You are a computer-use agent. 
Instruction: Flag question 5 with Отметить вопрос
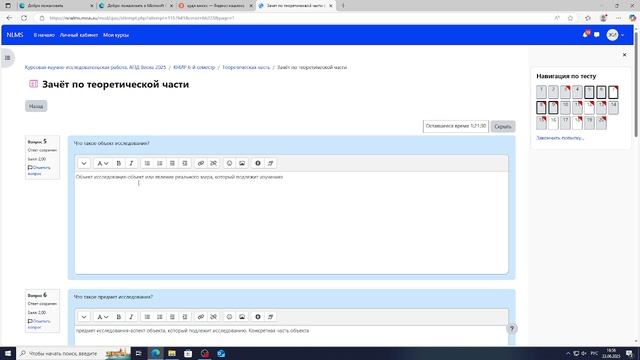click(x=39, y=171)
